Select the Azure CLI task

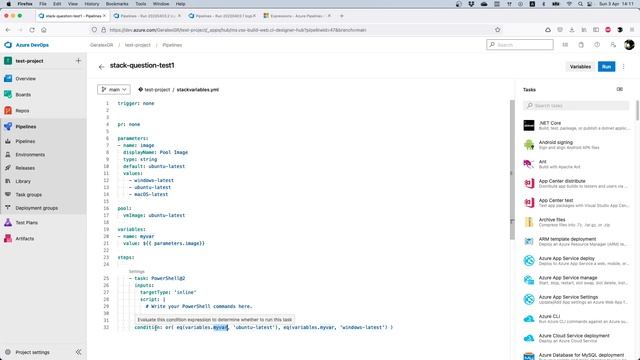point(576,318)
